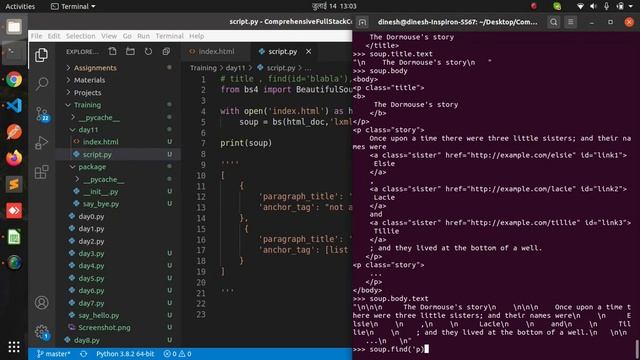Open the Search view in activity bar
Image resolution: width=640 pixels, height=360 pixels.
click(41, 84)
